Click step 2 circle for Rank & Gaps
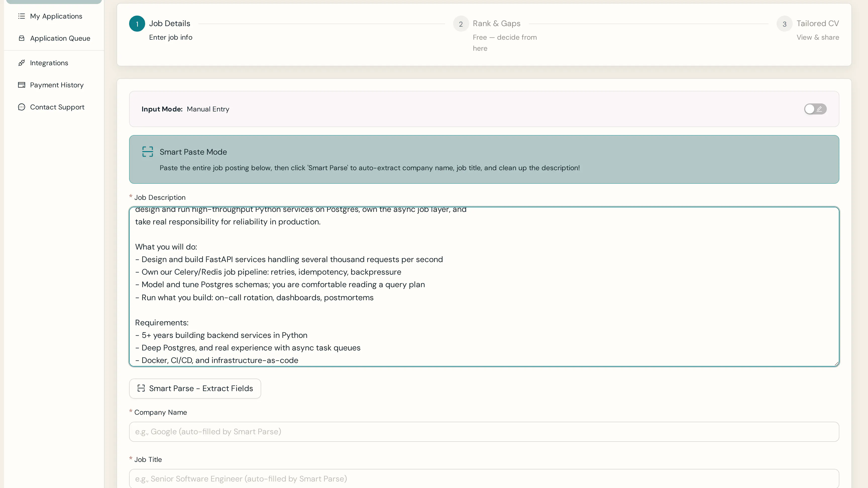 point(461,24)
